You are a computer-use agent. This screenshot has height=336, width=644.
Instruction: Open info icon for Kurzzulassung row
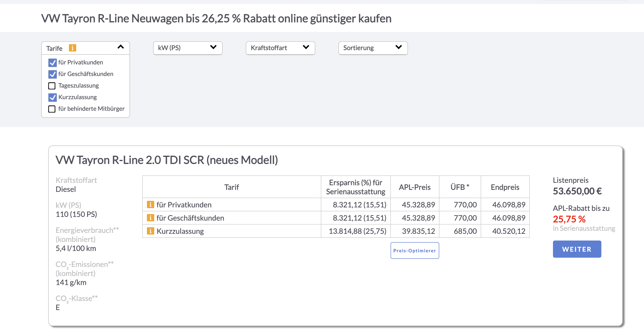click(x=150, y=231)
